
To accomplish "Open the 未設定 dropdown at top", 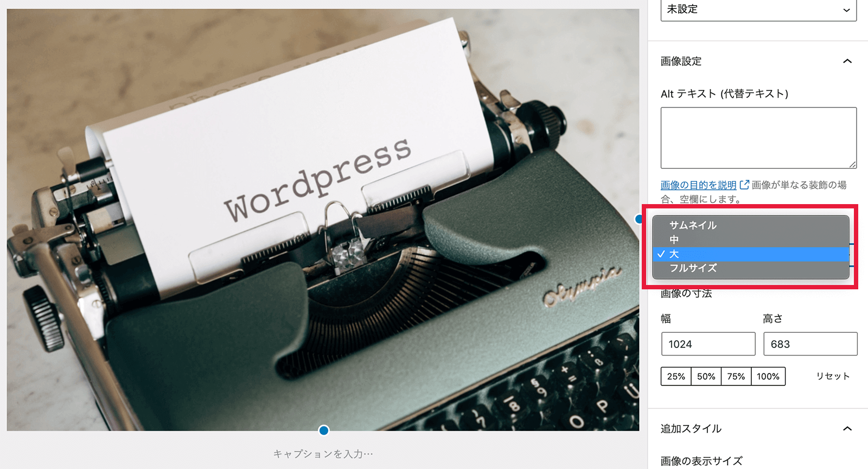I will click(x=758, y=10).
